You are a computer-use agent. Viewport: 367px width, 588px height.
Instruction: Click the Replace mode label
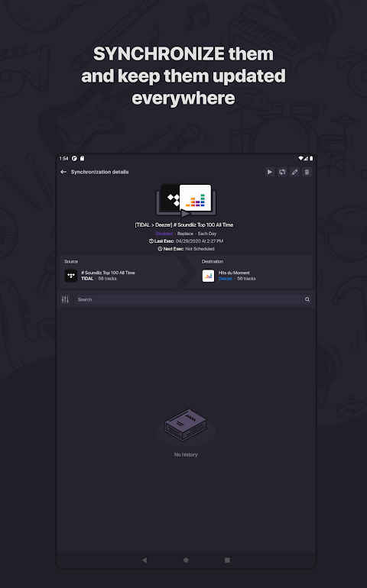(185, 234)
